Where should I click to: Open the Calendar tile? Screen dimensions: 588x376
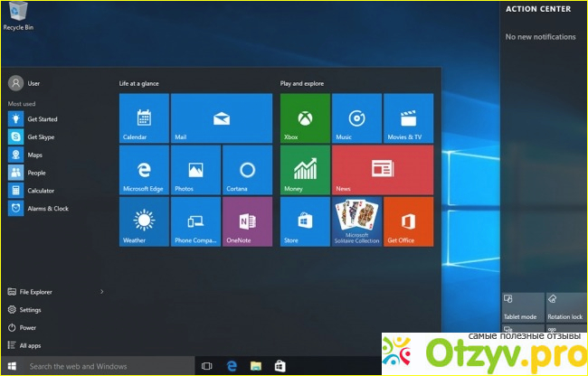[x=144, y=118]
